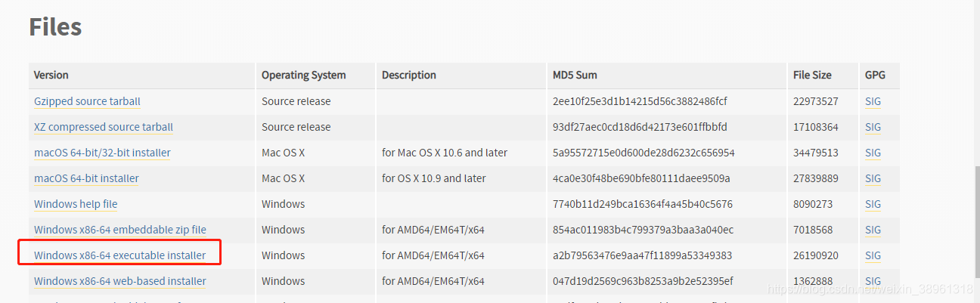Screen dimensions: 980x303
Task: Download the macOS 64-bit/32-bit installer
Action: click(x=102, y=153)
